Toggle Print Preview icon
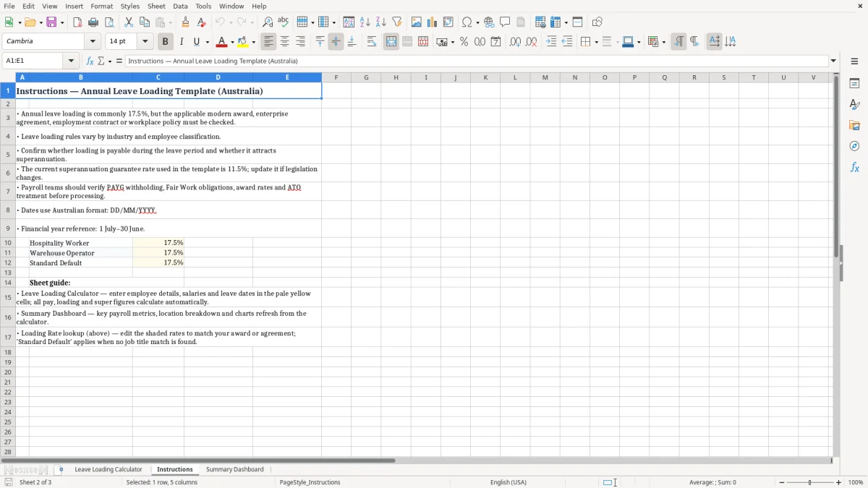The height and width of the screenshot is (488, 868). (109, 22)
